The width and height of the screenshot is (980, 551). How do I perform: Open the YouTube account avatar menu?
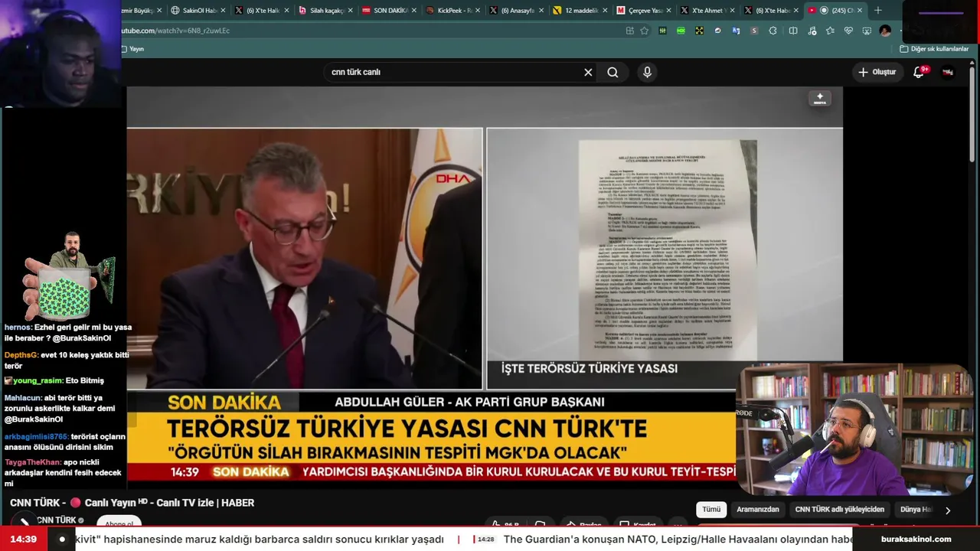coord(948,72)
